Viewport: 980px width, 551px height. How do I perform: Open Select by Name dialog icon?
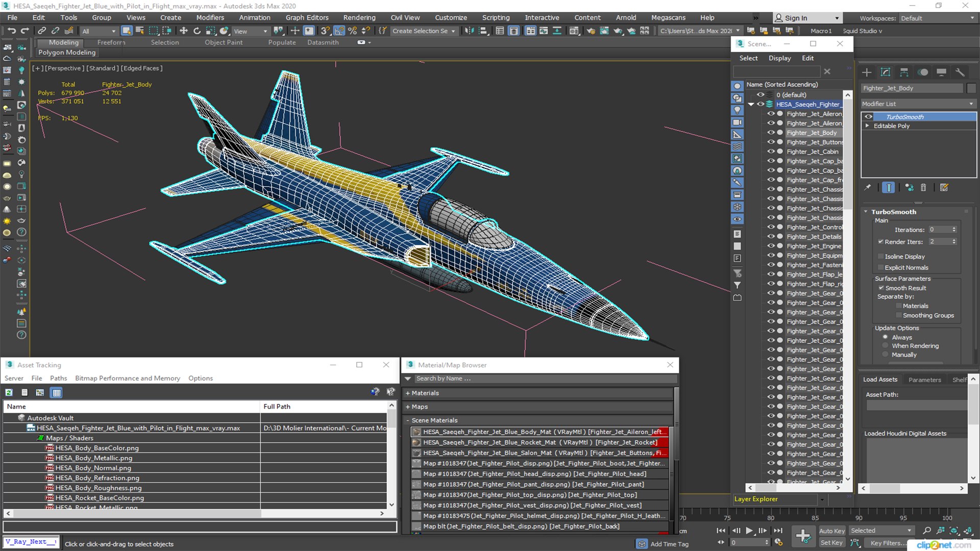point(139,31)
